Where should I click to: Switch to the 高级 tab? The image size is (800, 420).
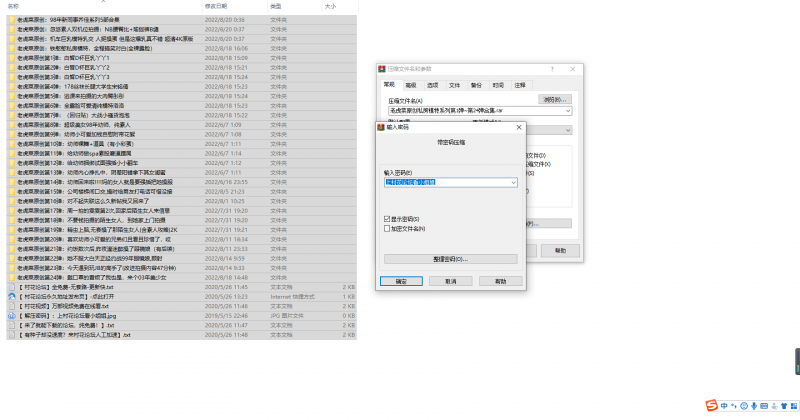pos(412,85)
